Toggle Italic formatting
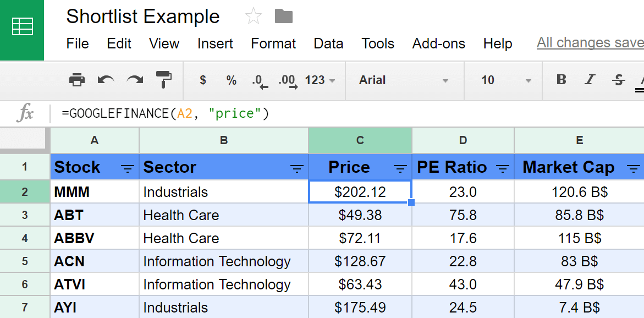 [x=590, y=80]
